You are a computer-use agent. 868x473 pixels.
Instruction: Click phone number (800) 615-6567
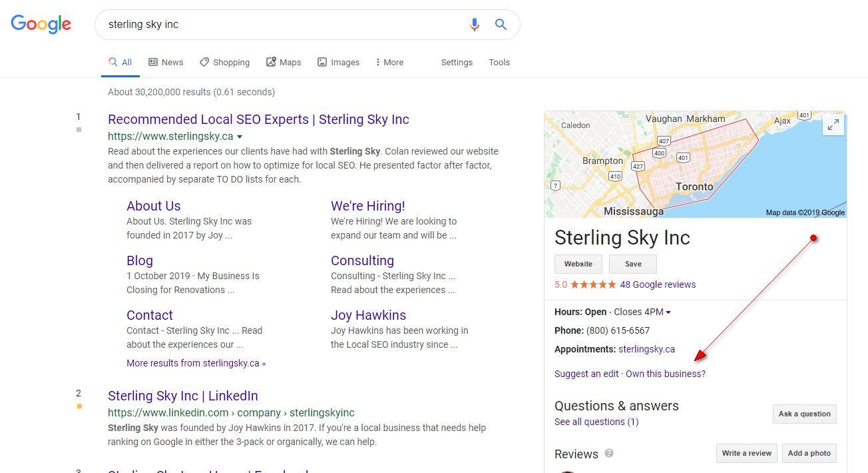pyautogui.click(x=618, y=330)
